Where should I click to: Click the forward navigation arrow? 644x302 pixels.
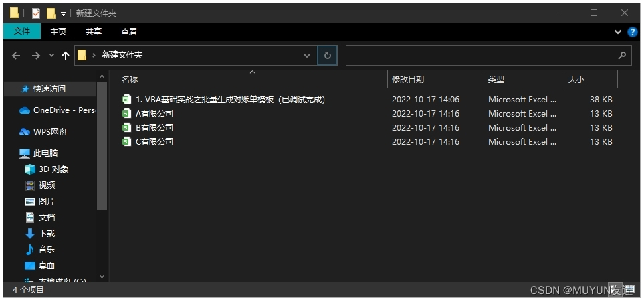pyautogui.click(x=36, y=55)
